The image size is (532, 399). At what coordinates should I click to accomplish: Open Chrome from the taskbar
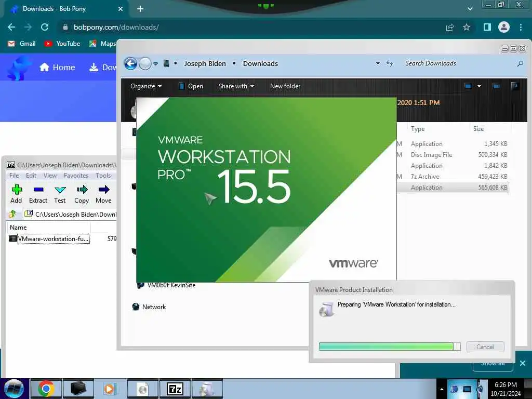[46, 389]
